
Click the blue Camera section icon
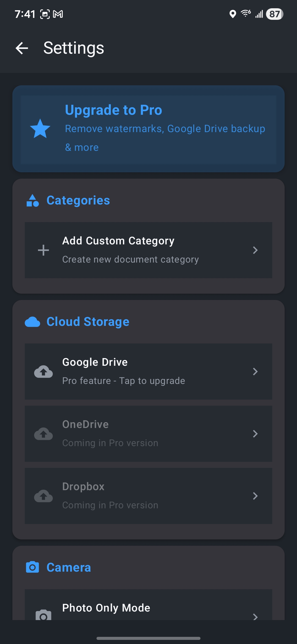32,567
